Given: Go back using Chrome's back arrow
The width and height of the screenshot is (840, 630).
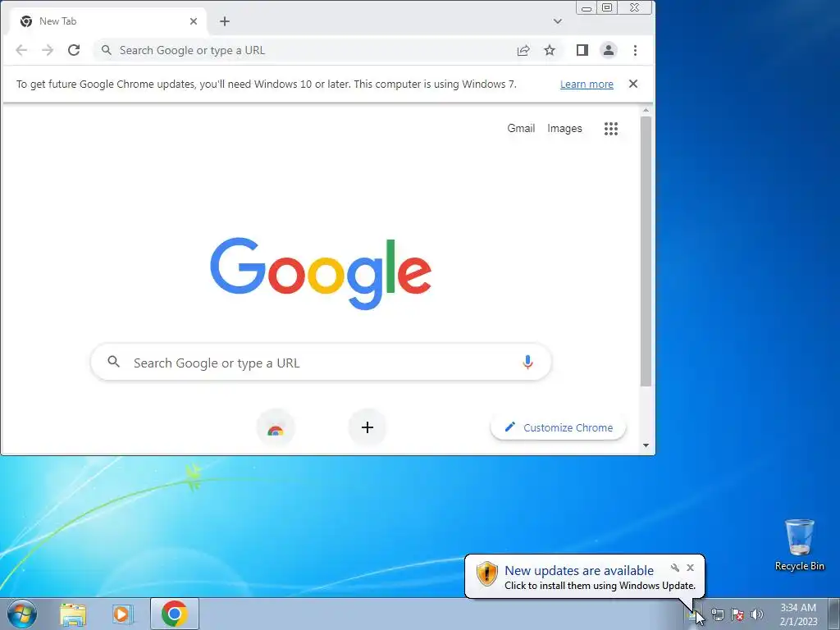Looking at the screenshot, I should (21, 50).
